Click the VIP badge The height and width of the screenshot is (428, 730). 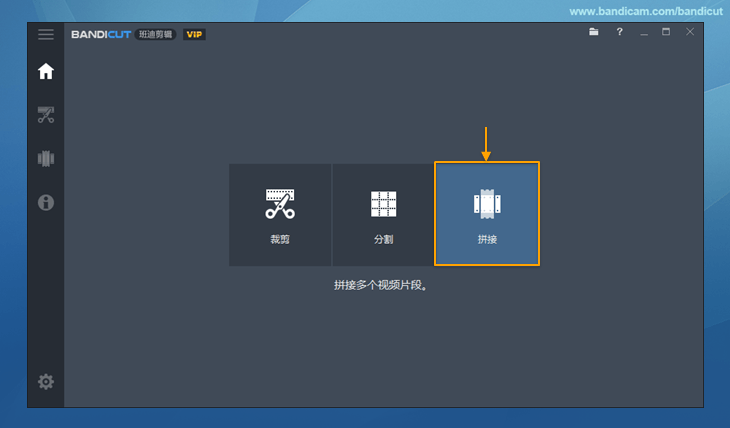(194, 34)
